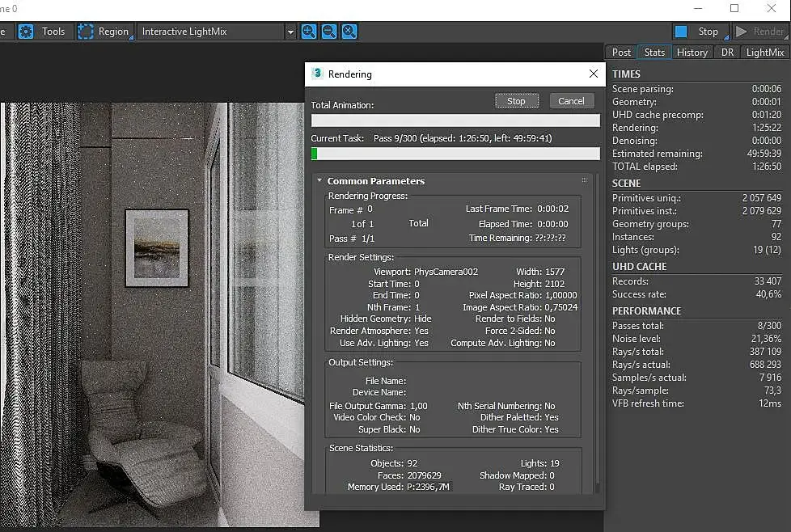Click the framed painting in the render preview
This screenshot has width=791, height=532.
click(157, 248)
